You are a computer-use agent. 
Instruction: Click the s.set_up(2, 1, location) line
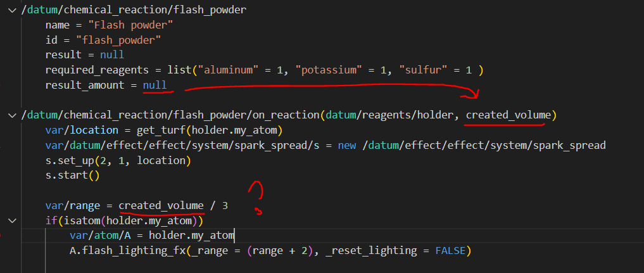[x=118, y=160]
